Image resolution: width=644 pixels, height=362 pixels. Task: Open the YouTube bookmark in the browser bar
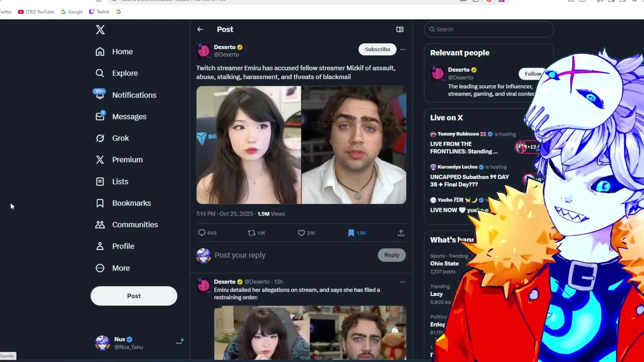[36, 12]
